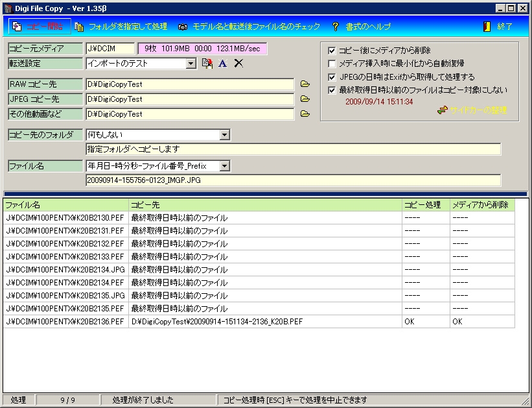Toggle コピー後にメディアから削除 checkbox
Image resolution: width=532 pixels, height=408 pixels.
pos(332,51)
